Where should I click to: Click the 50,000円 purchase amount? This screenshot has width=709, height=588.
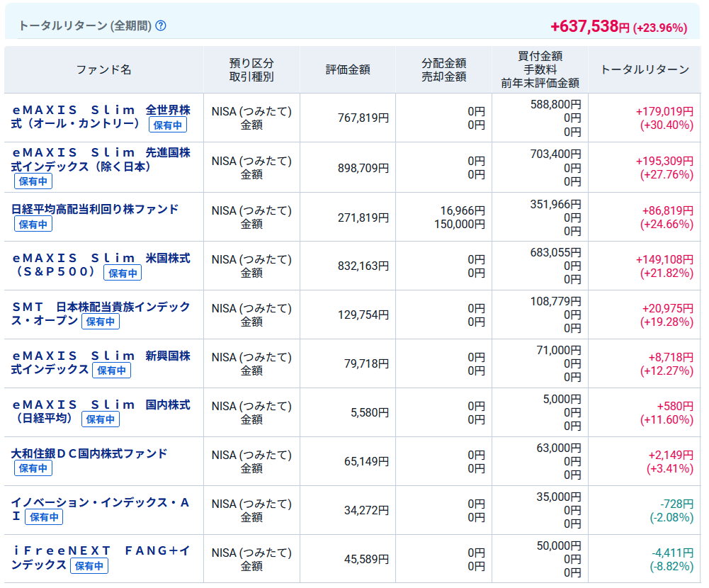[559, 545]
